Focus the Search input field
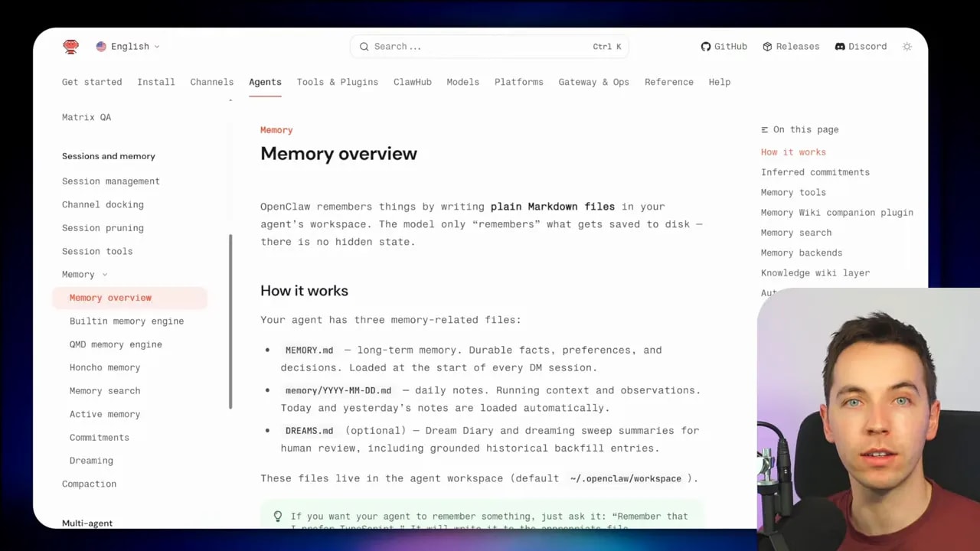980x551 pixels. point(489,47)
